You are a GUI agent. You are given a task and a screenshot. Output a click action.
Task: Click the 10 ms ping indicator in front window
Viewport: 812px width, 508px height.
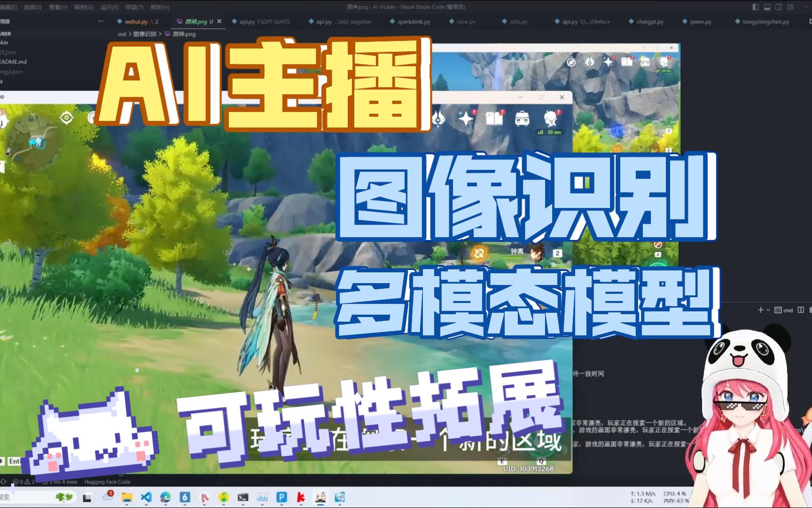[549, 133]
